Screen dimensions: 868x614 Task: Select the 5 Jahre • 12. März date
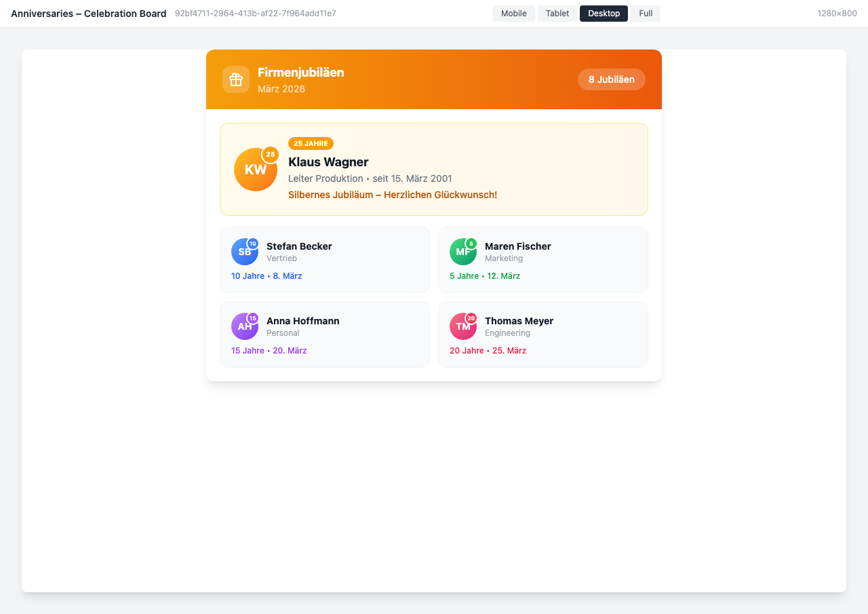[x=484, y=276]
